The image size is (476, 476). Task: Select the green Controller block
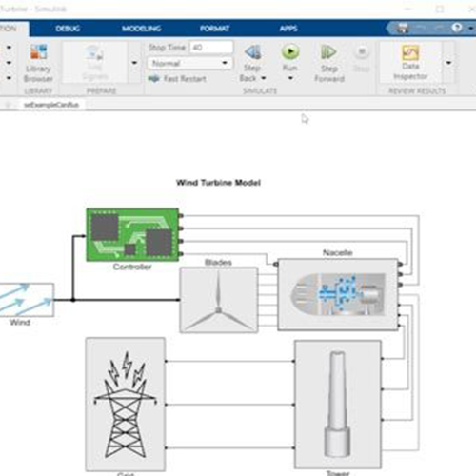(x=132, y=235)
